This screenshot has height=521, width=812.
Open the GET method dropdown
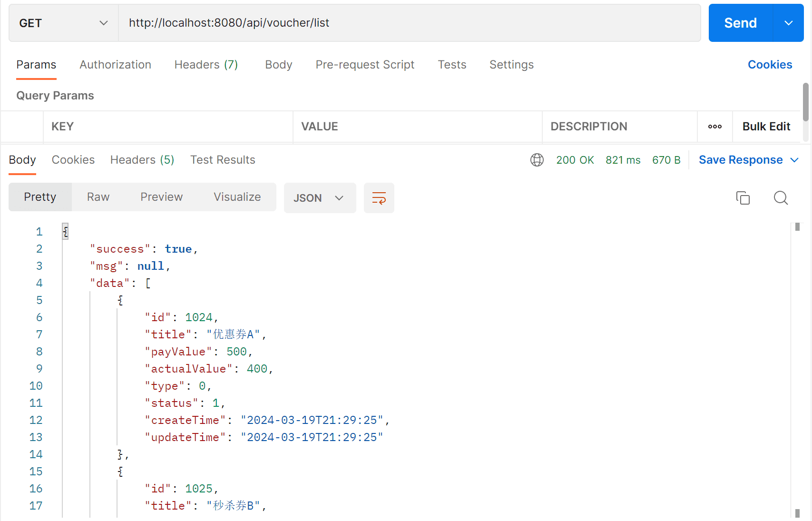pyautogui.click(x=64, y=23)
